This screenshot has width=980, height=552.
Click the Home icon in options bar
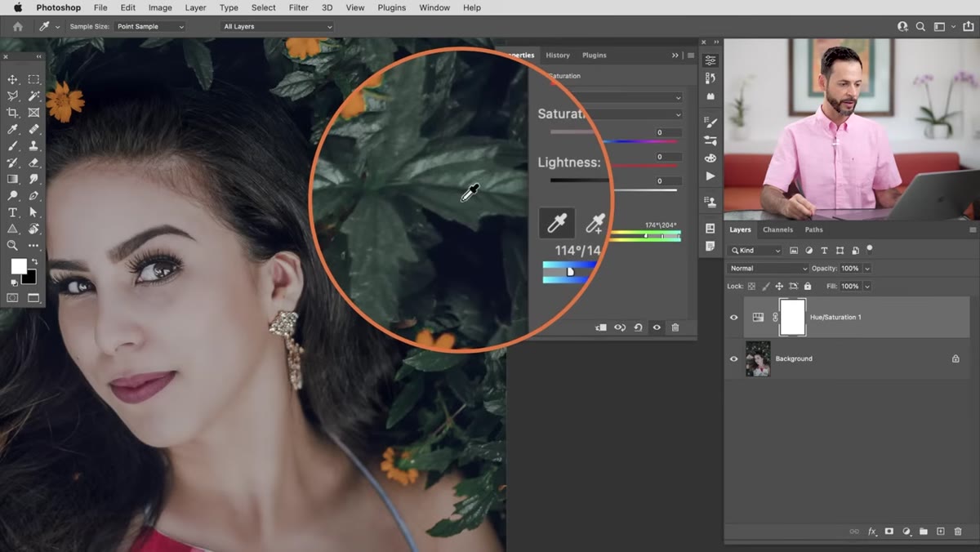(x=17, y=26)
